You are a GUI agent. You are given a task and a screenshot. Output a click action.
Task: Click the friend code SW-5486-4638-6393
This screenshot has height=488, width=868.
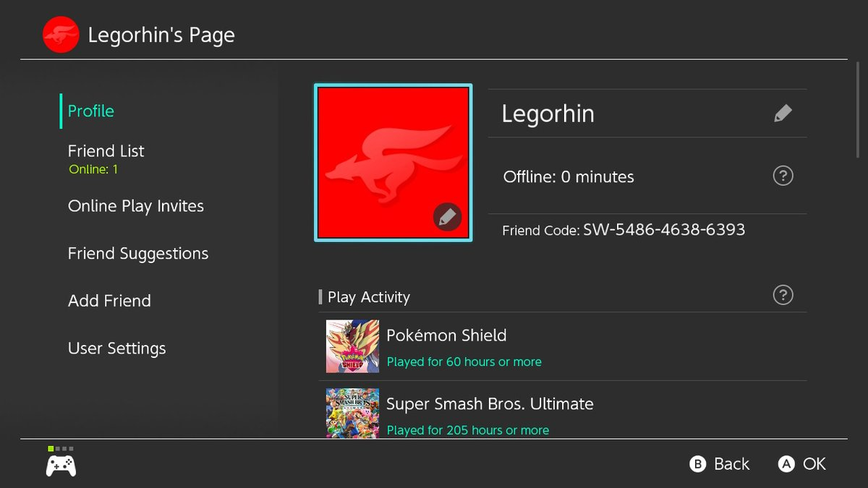pos(664,230)
